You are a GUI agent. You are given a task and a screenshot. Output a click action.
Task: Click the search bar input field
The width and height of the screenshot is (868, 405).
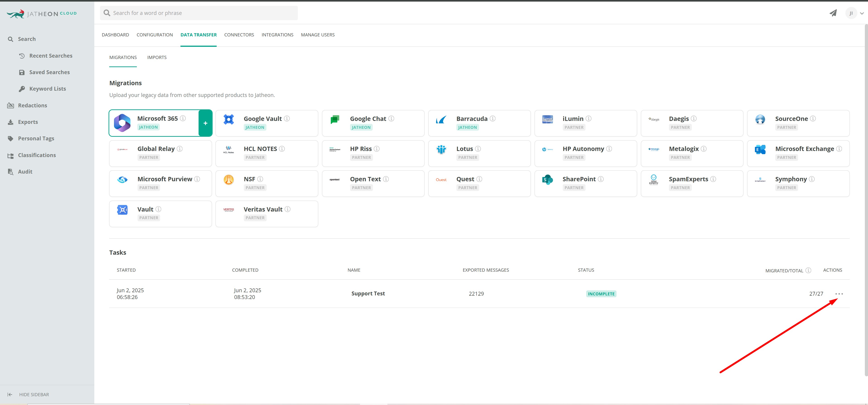199,13
